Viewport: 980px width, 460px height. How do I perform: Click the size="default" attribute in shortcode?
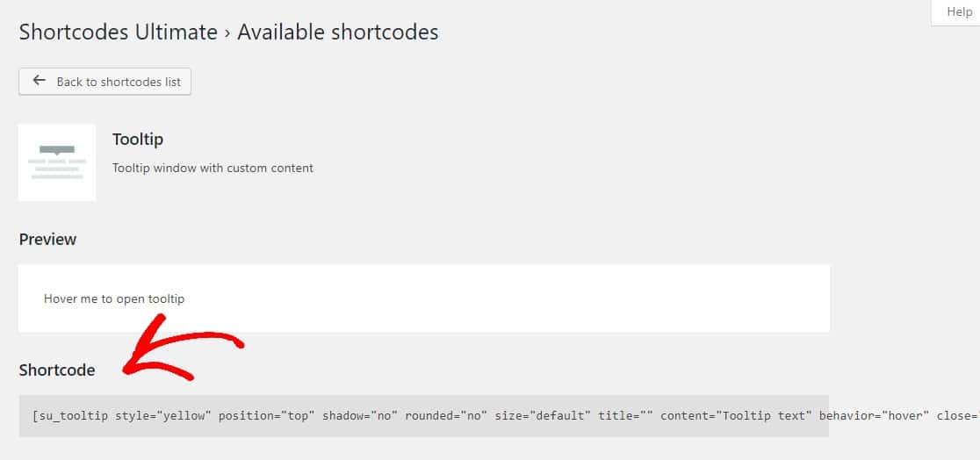[543, 415]
